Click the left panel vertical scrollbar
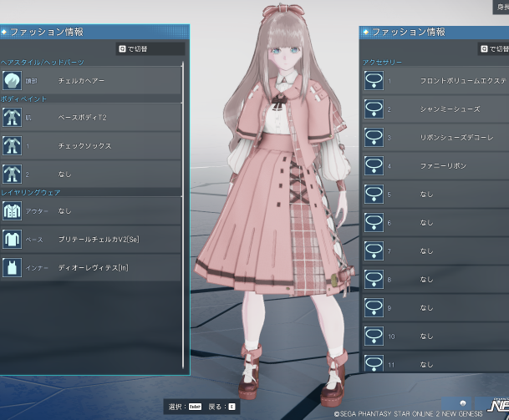Screen dimensions: 509x420 tap(183, 215)
